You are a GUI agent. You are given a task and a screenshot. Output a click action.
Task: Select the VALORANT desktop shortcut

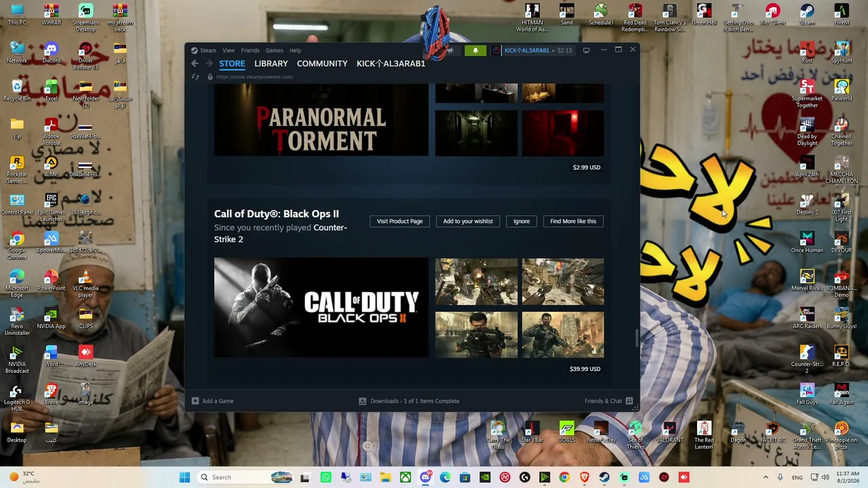(669, 432)
